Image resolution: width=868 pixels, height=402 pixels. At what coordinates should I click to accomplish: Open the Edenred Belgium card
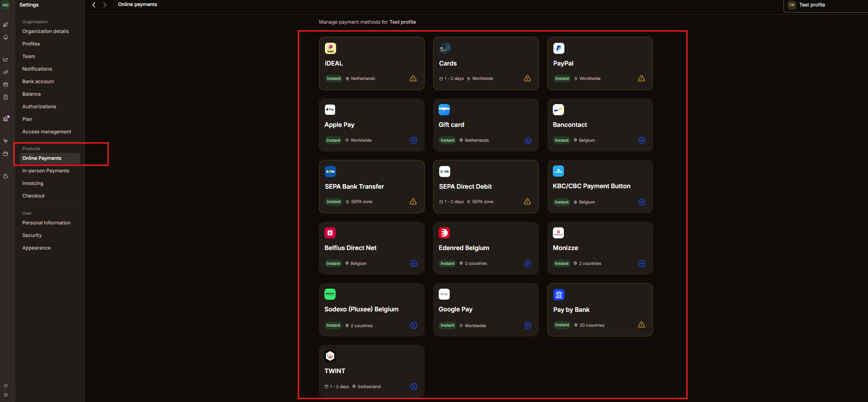pyautogui.click(x=486, y=248)
